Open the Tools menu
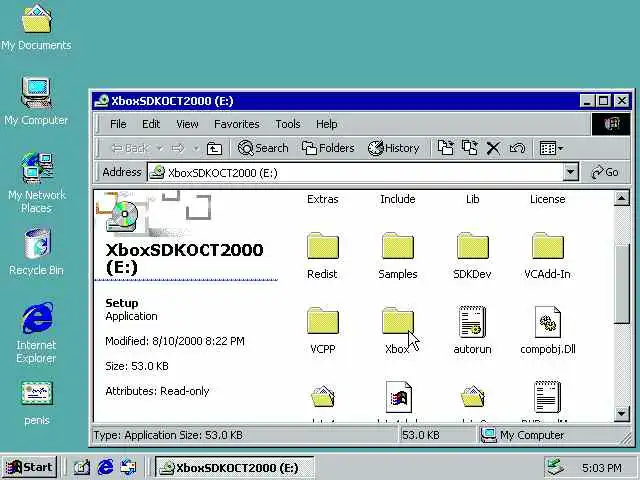Image resolution: width=640 pixels, height=480 pixels. 288,124
